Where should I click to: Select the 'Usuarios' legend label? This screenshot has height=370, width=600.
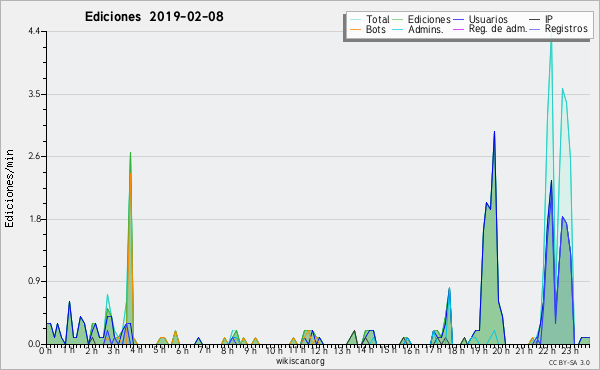(488, 19)
